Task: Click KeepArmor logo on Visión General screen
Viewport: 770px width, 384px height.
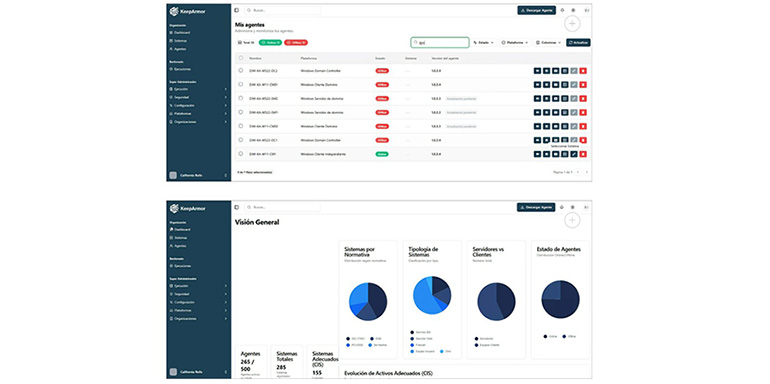Action: pyautogui.click(x=188, y=208)
